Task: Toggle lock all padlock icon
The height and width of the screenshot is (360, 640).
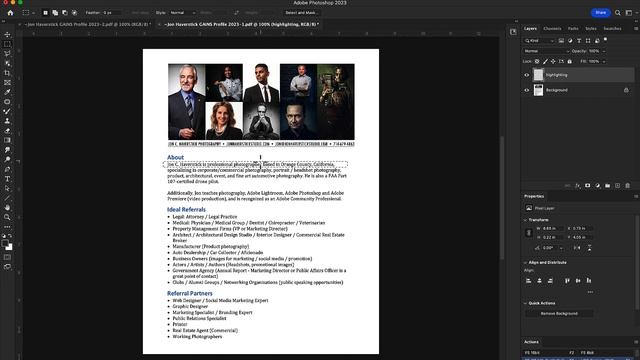Action: point(570,62)
